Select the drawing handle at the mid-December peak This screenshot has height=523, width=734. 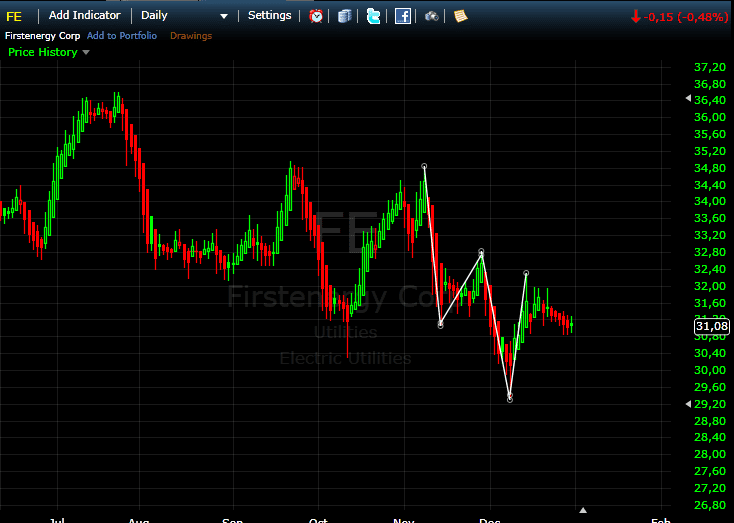[526, 273]
